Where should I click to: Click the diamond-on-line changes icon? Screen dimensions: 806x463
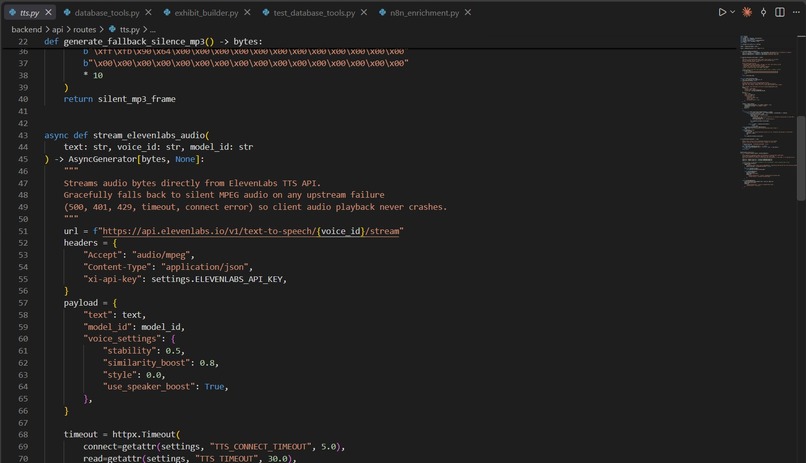(x=763, y=12)
